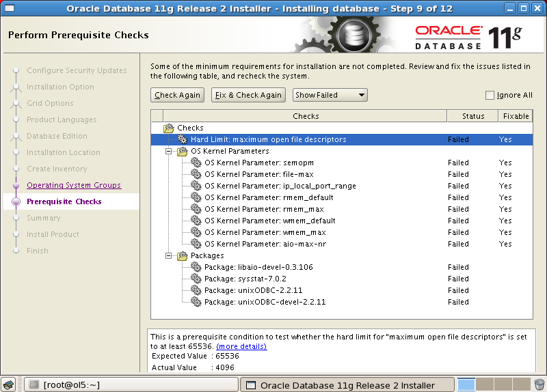Click the Checks column header

pos(305,116)
